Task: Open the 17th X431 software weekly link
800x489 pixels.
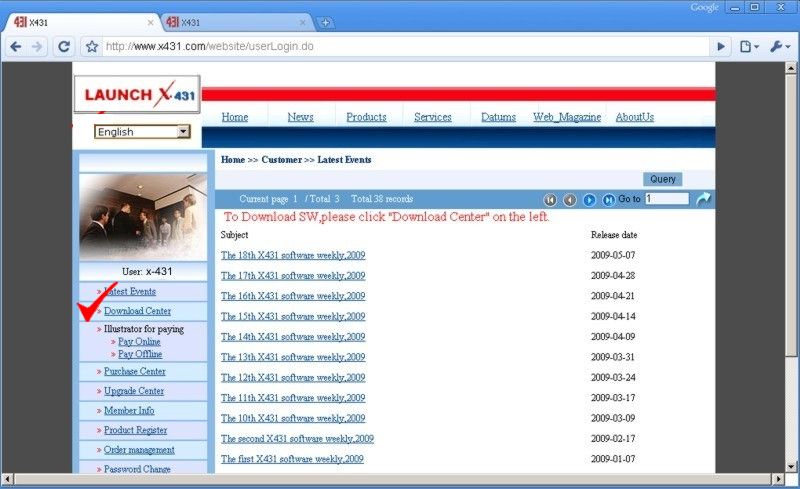Action: tap(293, 276)
